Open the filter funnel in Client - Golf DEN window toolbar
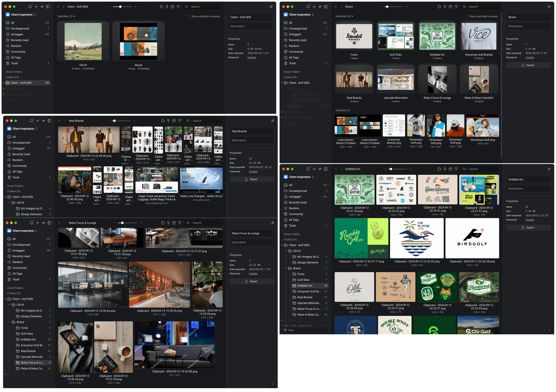This screenshot has width=556, height=392. tap(178, 6)
